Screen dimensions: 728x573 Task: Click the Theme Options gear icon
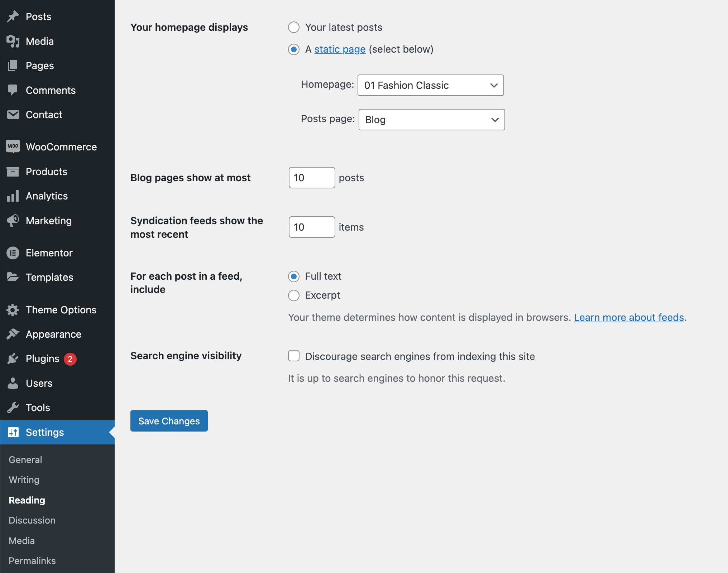pos(13,310)
